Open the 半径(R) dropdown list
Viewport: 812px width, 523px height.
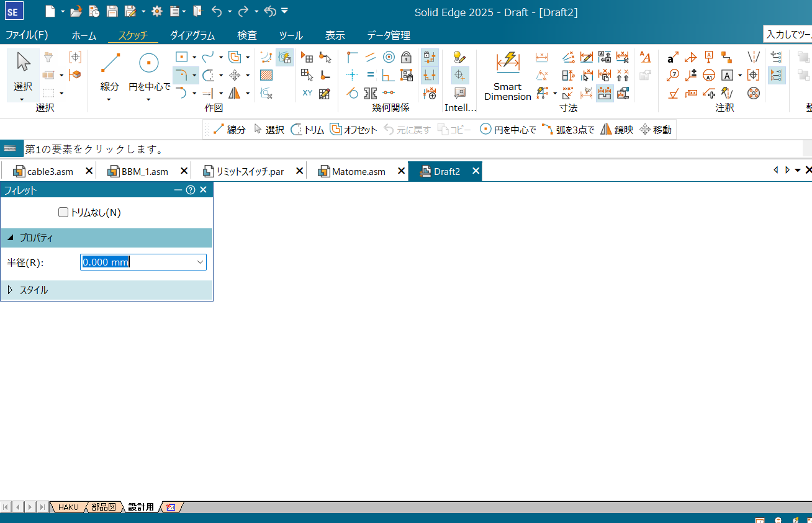tap(200, 262)
